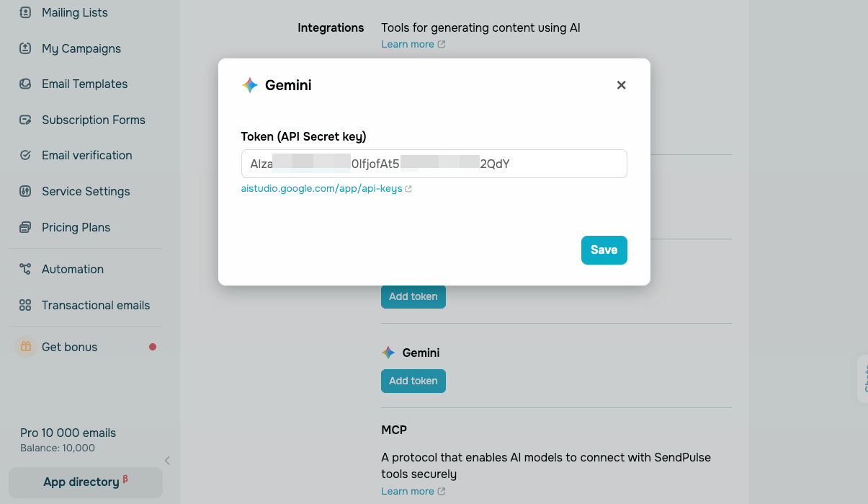This screenshot has height=504, width=868.
Task: Click the Service Settings sidebar icon
Action: [25, 191]
